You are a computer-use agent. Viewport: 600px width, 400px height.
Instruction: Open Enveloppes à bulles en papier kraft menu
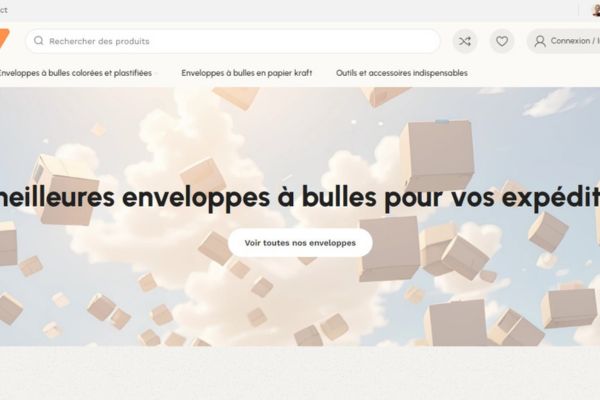coord(247,73)
